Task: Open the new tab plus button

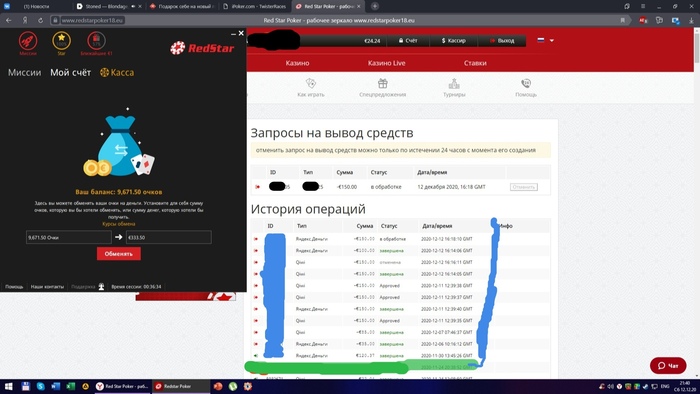Action: coord(375,6)
